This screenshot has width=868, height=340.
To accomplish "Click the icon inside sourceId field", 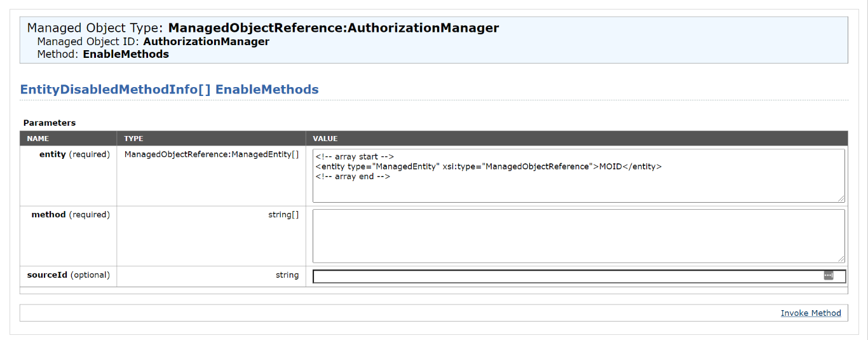I will [829, 276].
